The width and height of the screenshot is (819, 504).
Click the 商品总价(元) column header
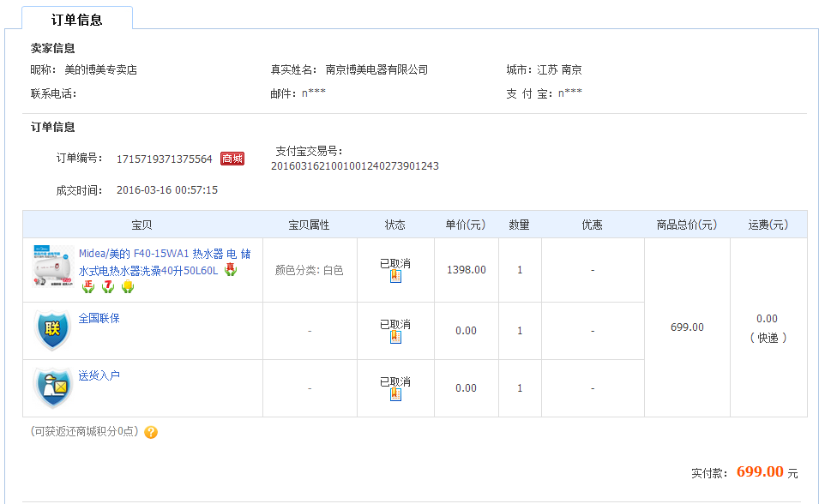tap(687, 225)
